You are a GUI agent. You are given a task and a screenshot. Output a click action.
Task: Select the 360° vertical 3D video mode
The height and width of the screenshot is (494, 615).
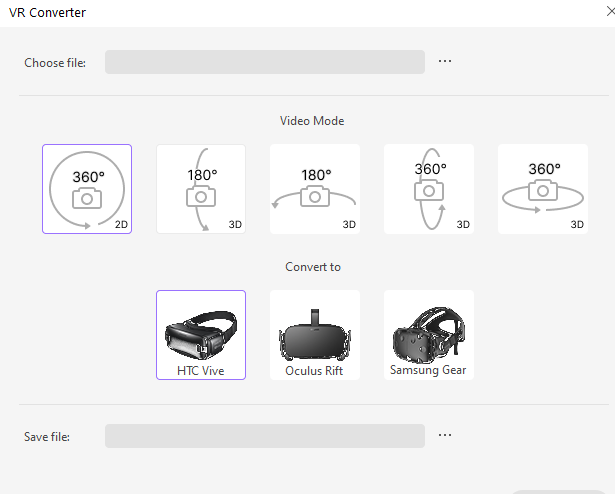click(429, 189)
